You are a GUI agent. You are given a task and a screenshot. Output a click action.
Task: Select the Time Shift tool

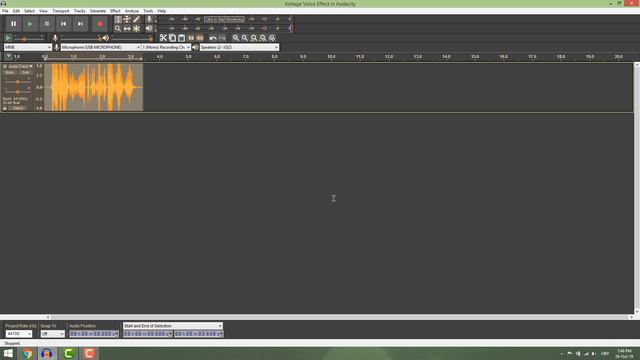click(x=127, y=29)
